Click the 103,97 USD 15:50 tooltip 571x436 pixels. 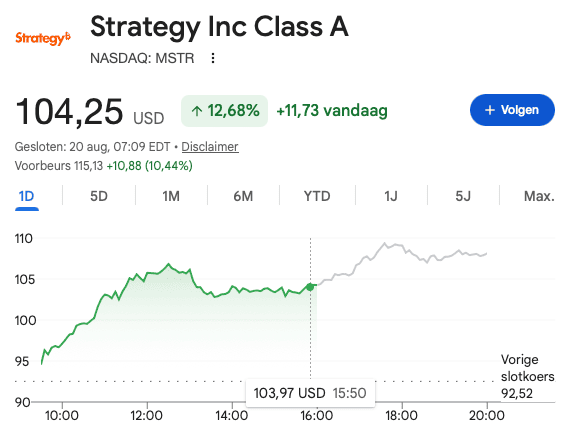[310, 393]
